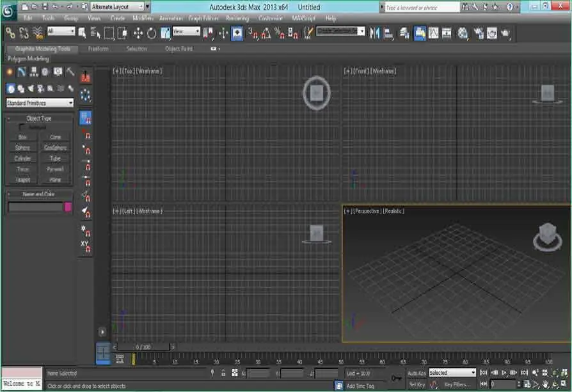Choose the Rectangular Selection Region icon
This screenshot has height=392, width=572.
109,33
